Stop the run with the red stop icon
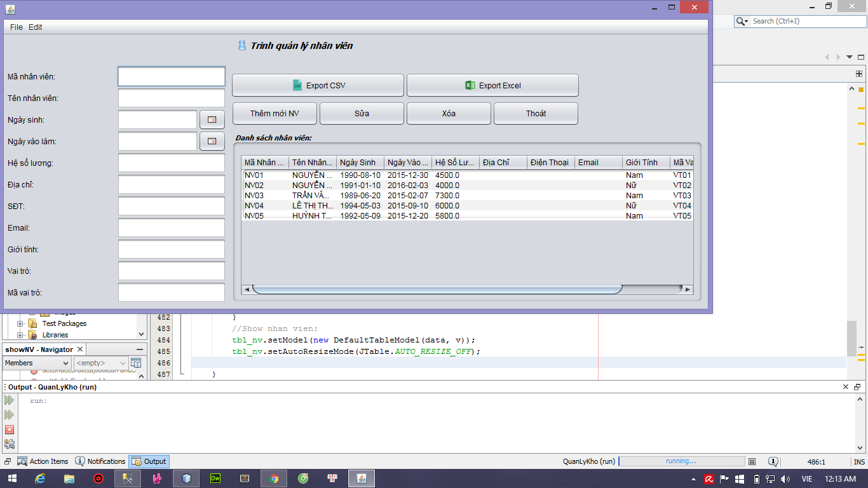868x488 pixels. click(x=9, y=430)
